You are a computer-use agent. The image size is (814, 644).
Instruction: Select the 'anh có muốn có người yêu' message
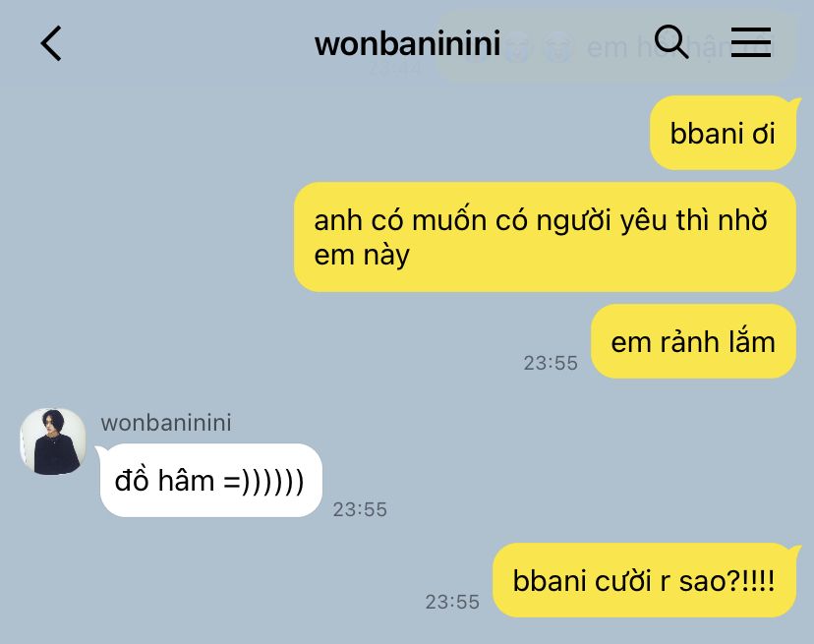pos(545,237)
